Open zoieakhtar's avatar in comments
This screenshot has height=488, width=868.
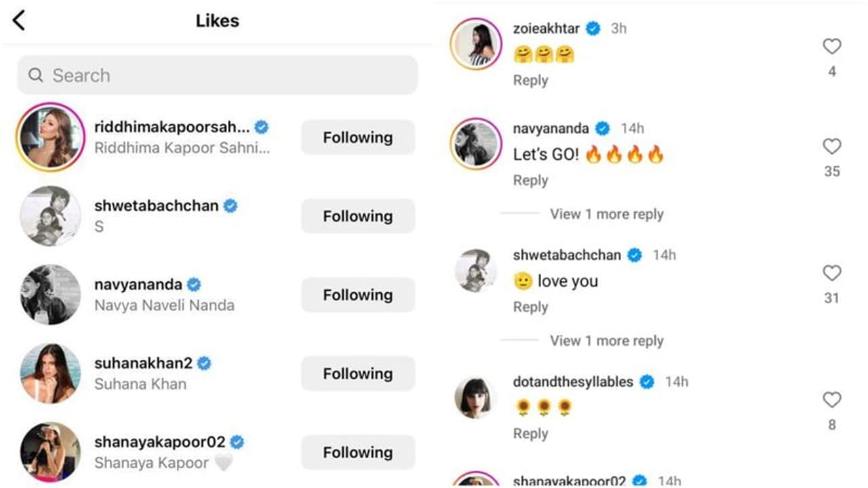tap(476, 44)
